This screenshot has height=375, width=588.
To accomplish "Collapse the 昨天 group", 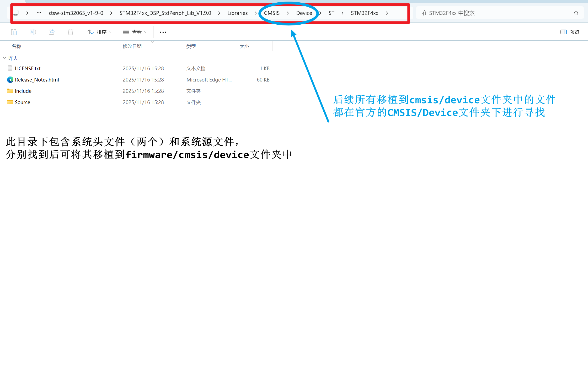I will tap(5, 58).
